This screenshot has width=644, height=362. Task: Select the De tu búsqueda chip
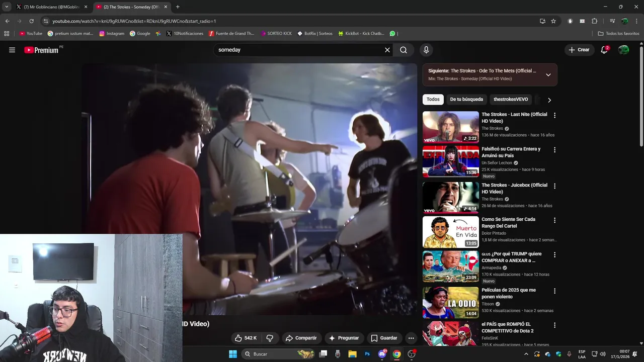466,100
